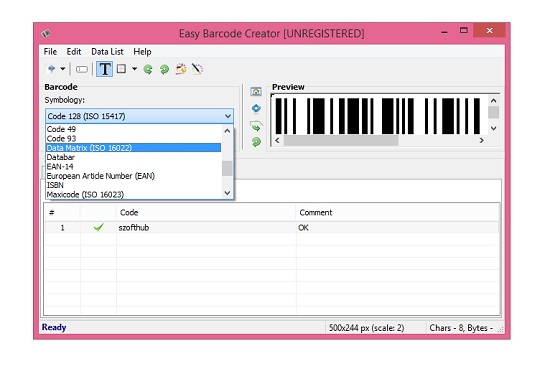Open the dropdown arrow beside the blue diamond icon
Screen dimensions: 550x379
(x=63, y=69)
